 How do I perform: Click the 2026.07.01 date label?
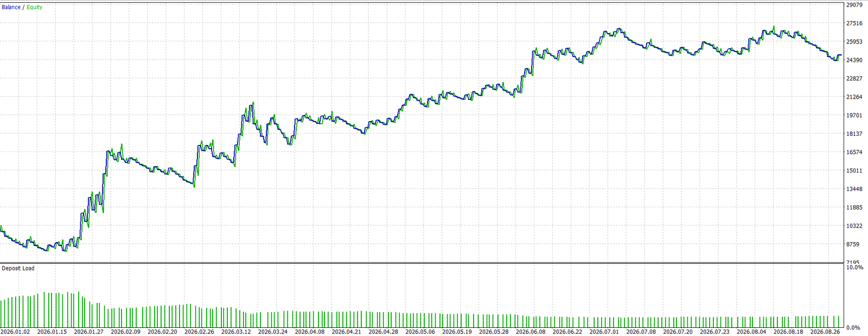(604, 332)
